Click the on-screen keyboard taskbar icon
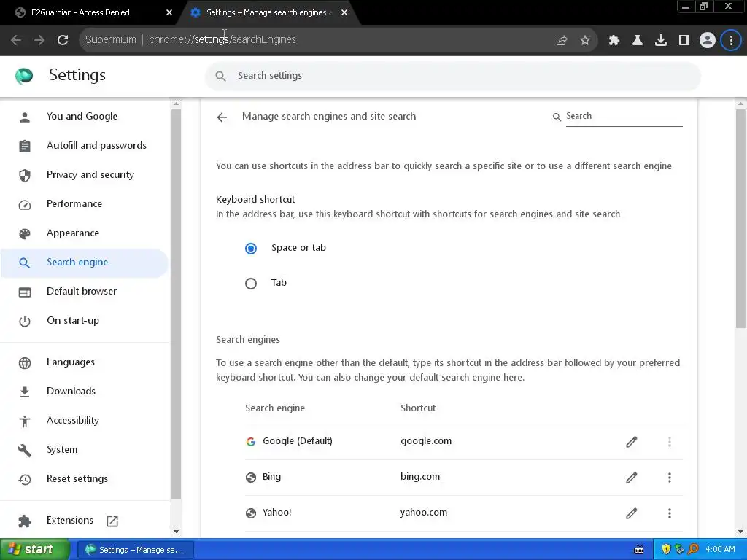The image size is (747, 560). coord(639,550)
